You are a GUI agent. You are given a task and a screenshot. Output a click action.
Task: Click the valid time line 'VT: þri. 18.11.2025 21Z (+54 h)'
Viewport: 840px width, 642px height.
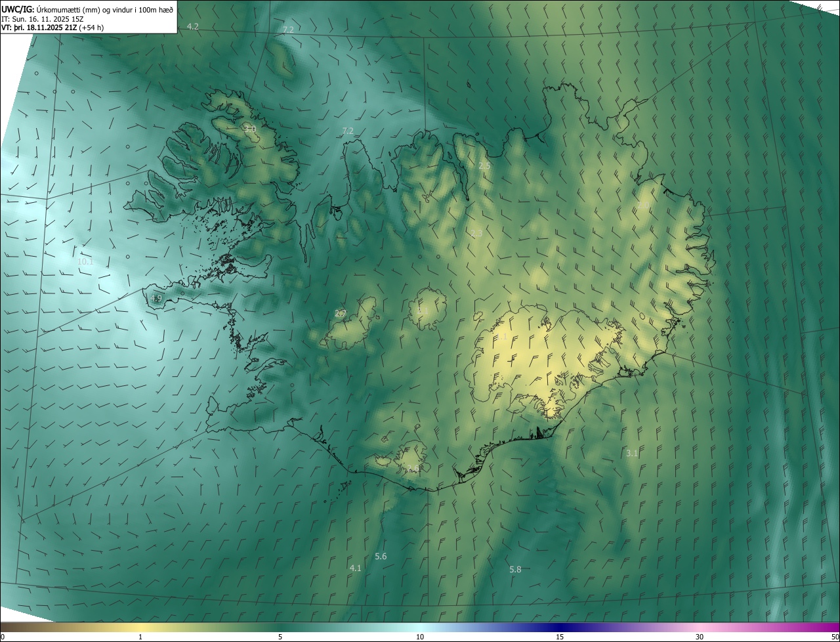(52, 28)
